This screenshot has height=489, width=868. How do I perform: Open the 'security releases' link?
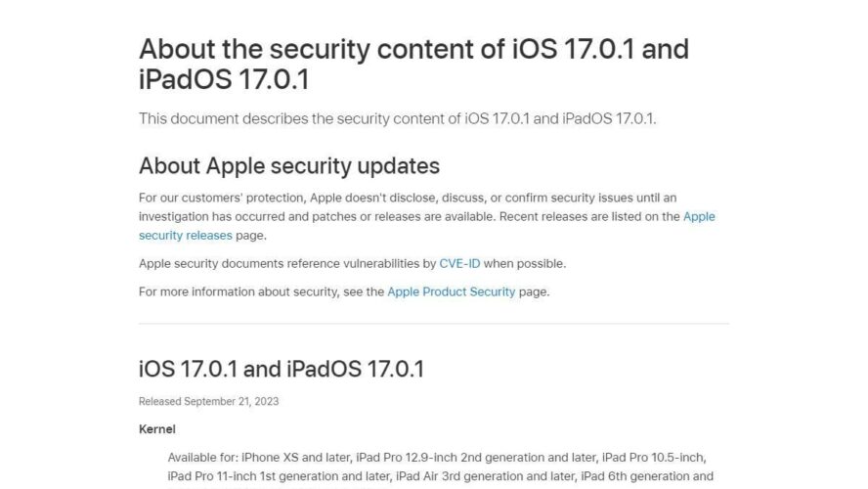point(186,236)
